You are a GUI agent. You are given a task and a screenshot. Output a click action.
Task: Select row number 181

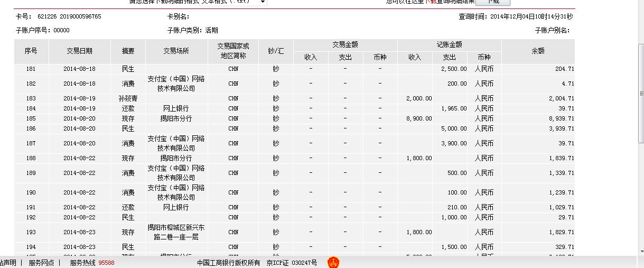(x=31, y=69)
